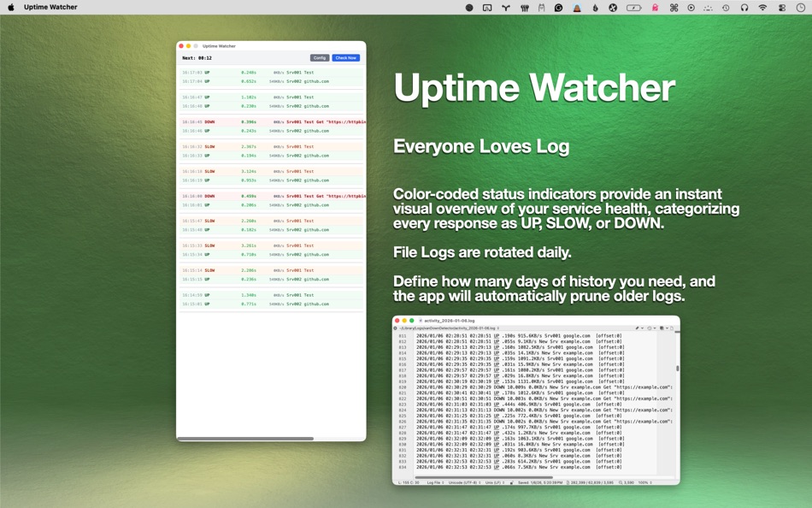Open the Log File syntax dropdown in status bar
Screen dimensions: 812x508
tap(436, 481)
